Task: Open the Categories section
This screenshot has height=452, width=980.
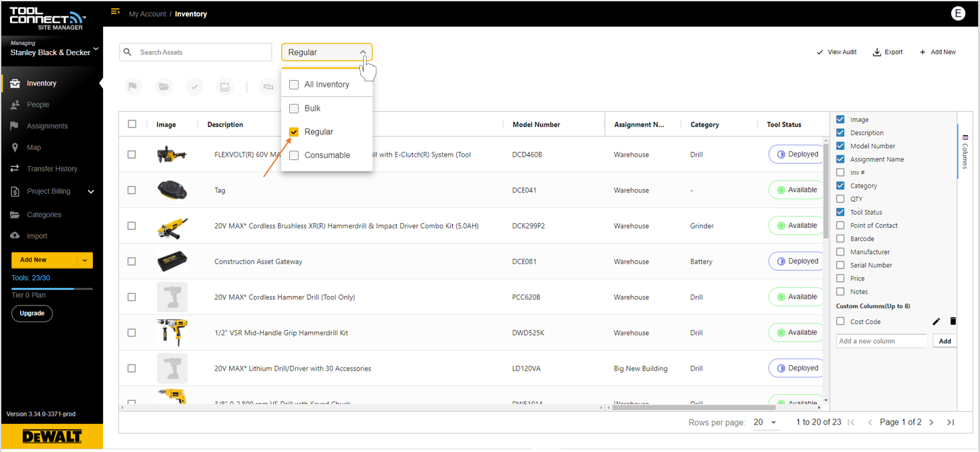Action: click(x=44, y=215)
